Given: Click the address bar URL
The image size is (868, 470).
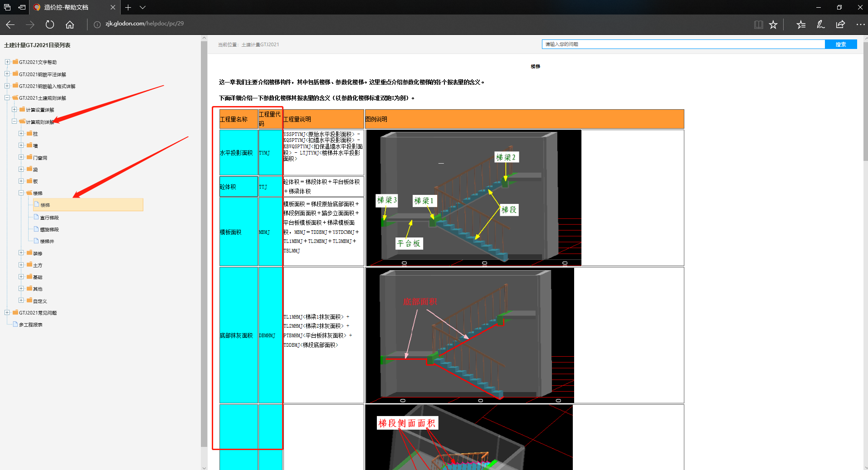Looking at the screenshot, I should (145, 24).
